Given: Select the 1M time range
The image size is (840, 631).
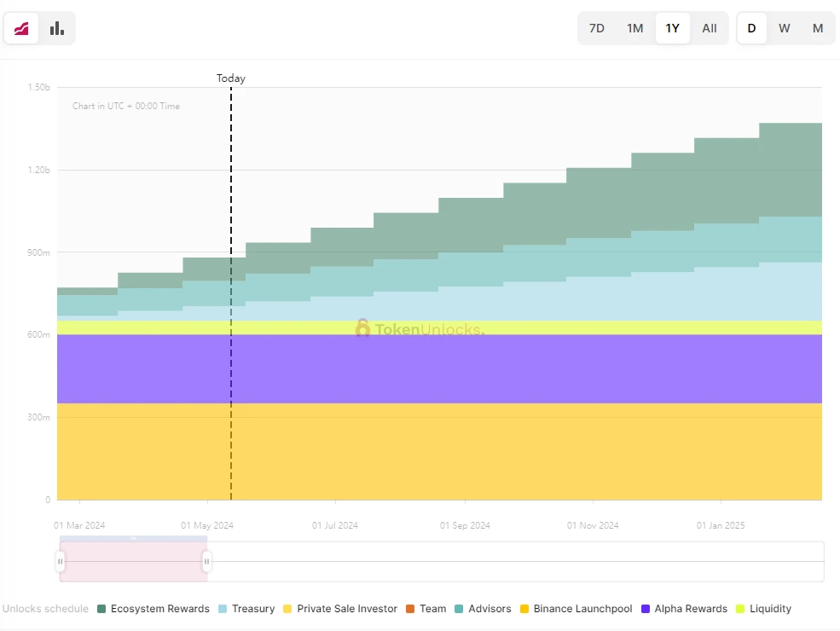Looking at the screenshot, I should (x=635, y=28).
